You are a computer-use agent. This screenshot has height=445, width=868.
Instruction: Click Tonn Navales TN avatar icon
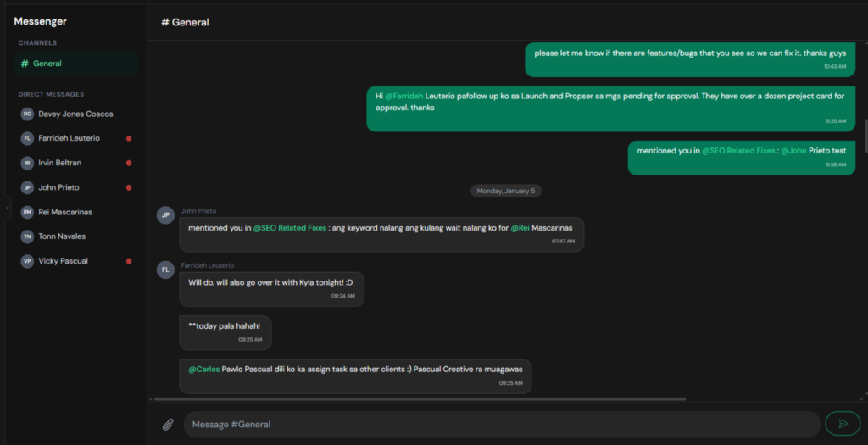point(27,236)
